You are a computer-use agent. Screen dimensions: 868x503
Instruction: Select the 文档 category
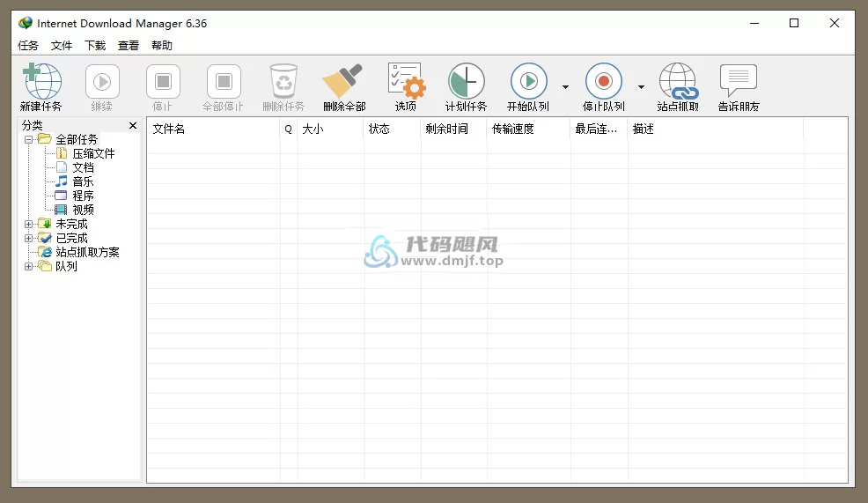click(x=83, y=168)
